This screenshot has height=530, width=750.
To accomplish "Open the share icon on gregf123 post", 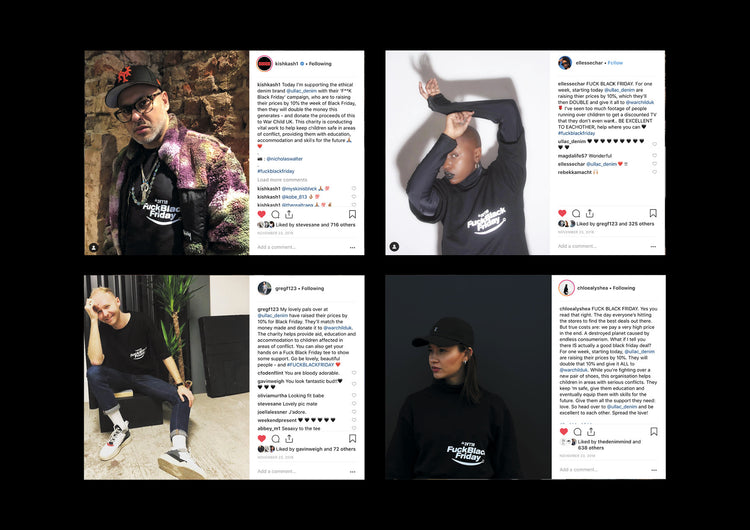I will pos(289,439).
